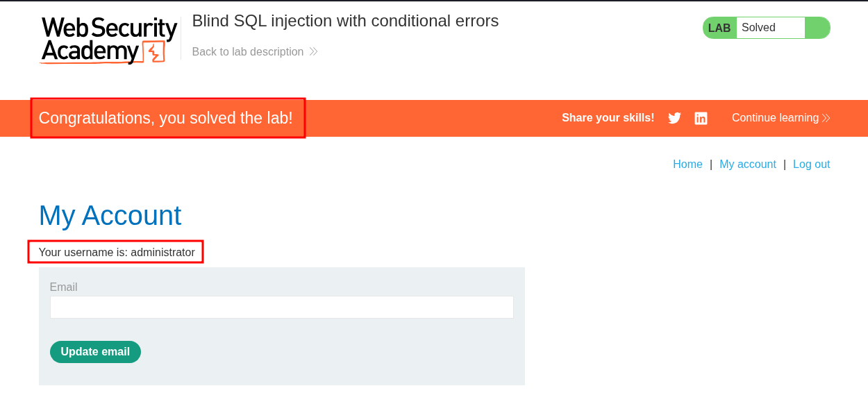The height and width of the screenshot is (395, 868).
Task: Click the double chevron after Continue learning
Action: pos(826,118)
